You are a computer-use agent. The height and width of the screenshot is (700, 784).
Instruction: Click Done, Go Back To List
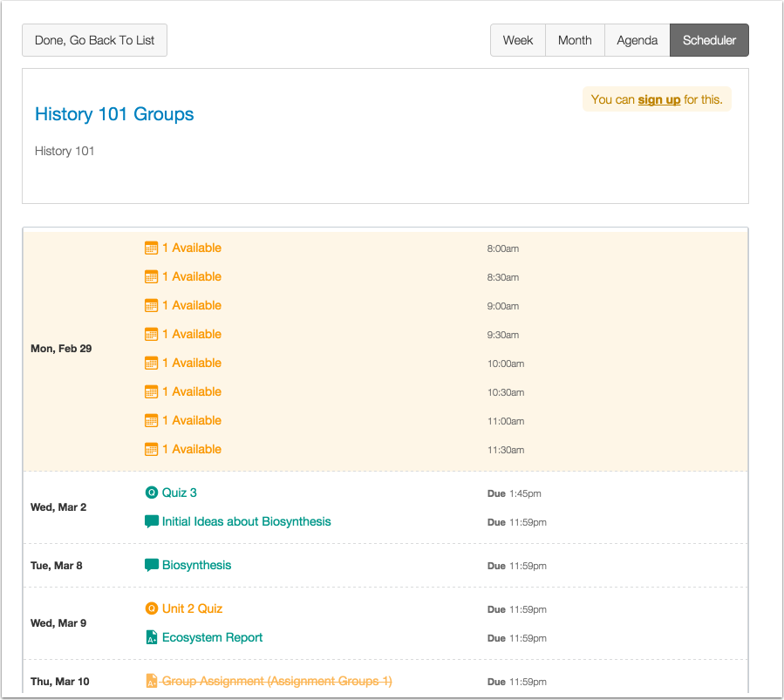tap(94, 39)
